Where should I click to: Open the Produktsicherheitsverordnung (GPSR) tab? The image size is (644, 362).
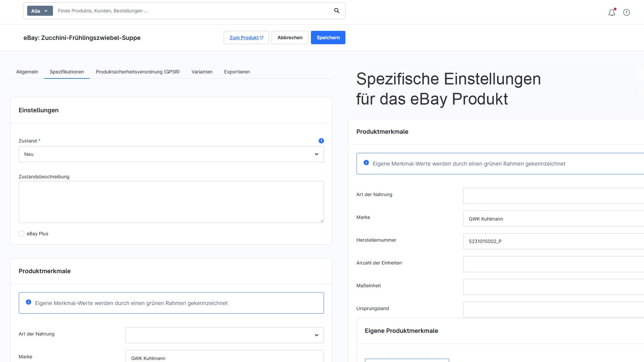pos(138,72)
